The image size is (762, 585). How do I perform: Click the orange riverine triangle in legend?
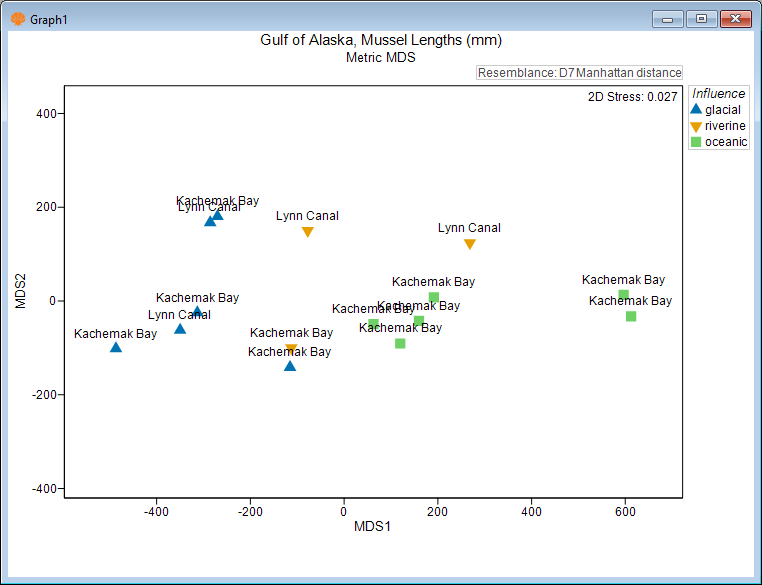tap(696, 126)
